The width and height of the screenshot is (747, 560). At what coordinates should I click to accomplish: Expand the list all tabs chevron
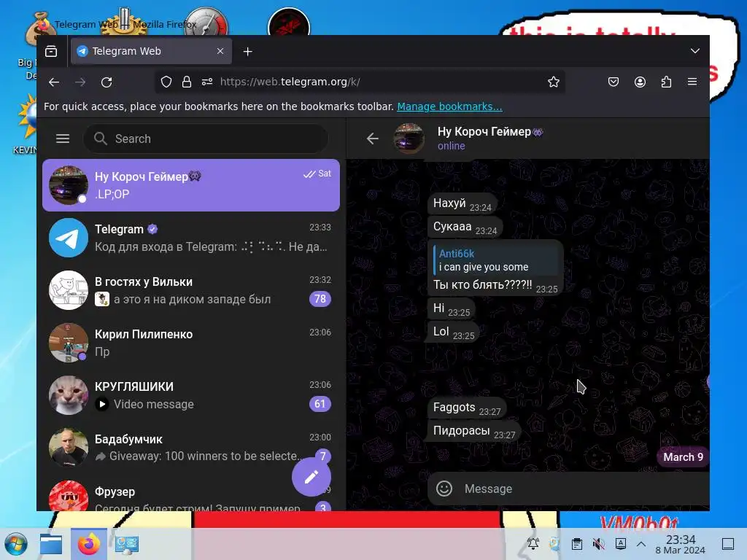695,51
